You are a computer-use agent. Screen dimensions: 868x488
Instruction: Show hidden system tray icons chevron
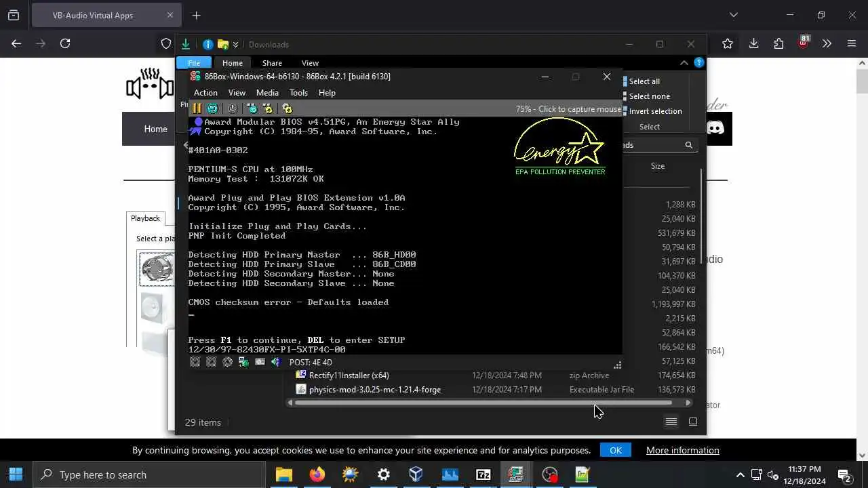point(740,475)
